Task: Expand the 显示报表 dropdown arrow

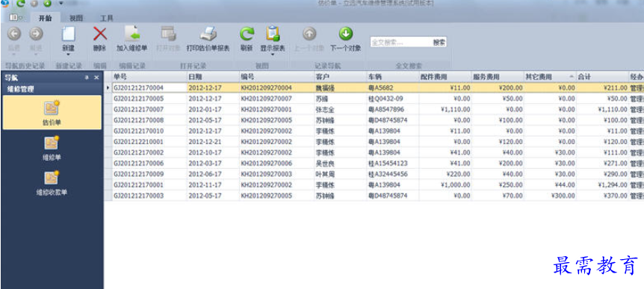Action: click(273, 55)
